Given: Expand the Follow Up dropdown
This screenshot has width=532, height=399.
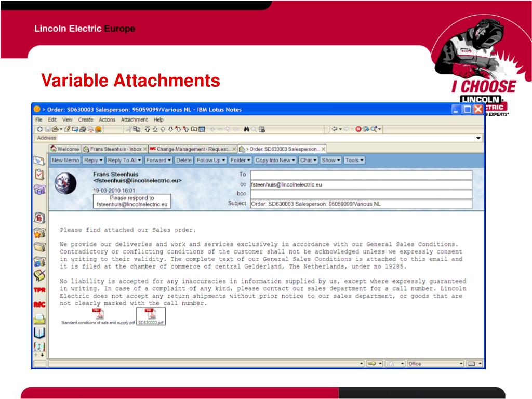Looking at the screenshot, I should (x=211, y=160).
